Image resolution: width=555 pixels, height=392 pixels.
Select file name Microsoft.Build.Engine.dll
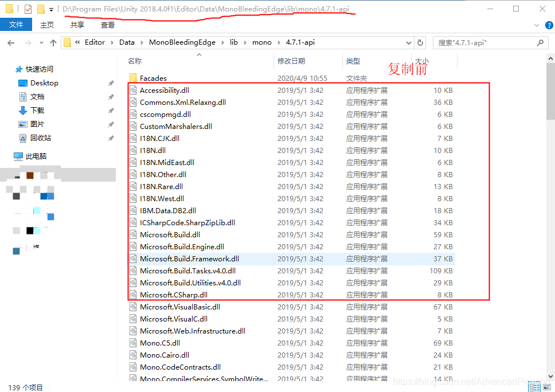182,246
